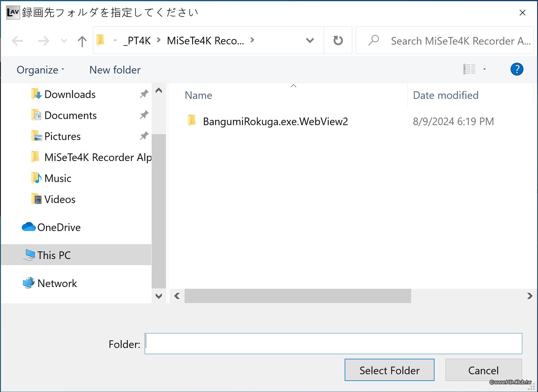The width and height of the screenshot is (538, 392).
Task: Click the LAV application icon in title bar
Action: [13, 12]
